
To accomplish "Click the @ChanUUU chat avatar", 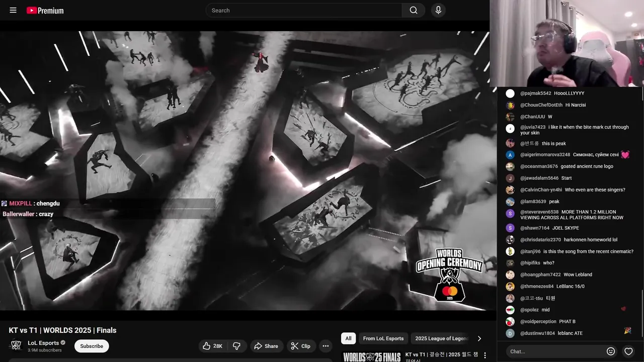I will tap(510, 117).
